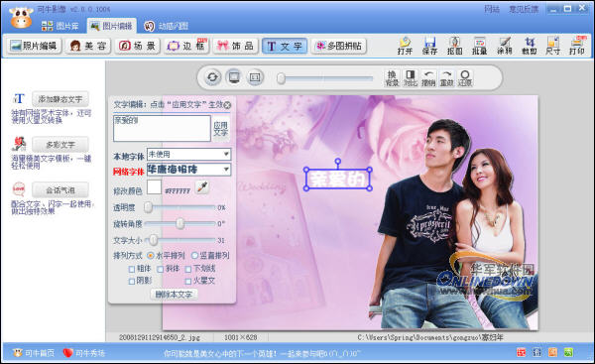Open the 文字 text section

(285, 46)
